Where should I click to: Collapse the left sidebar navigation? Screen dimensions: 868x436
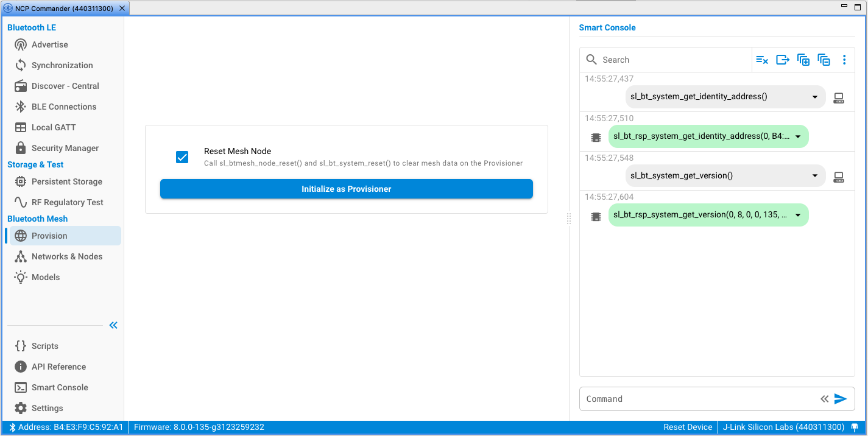click(113, 325)
